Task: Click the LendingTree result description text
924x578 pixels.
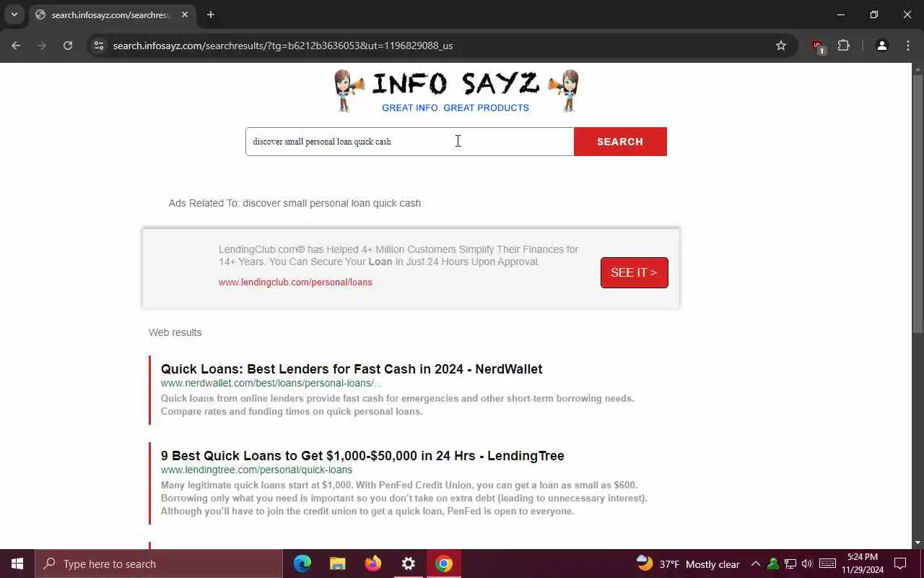Action: pos(404,499)
